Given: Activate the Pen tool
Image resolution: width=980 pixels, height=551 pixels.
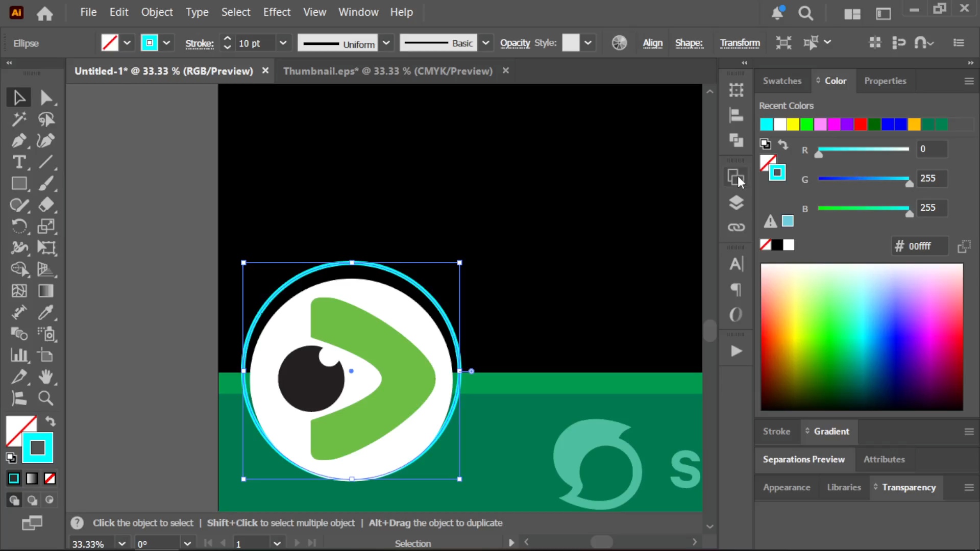Looking at the screenshot, I should coord(19,141).
